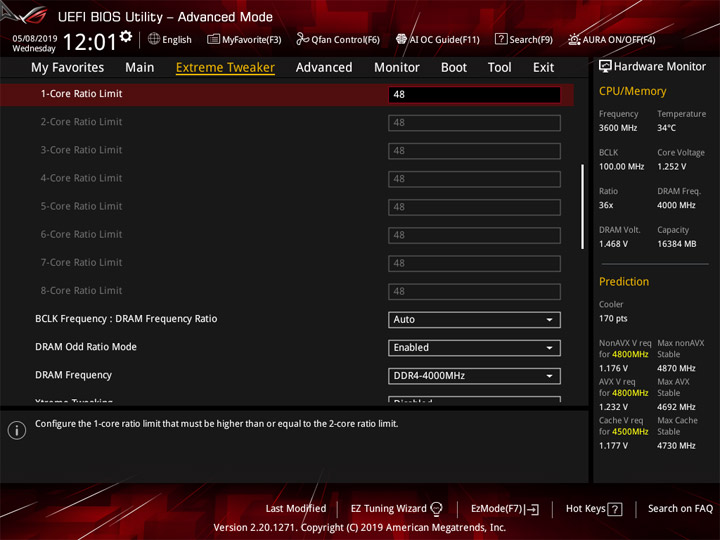
Task: Click the 12:01 clock display
Action: [90, 42]
